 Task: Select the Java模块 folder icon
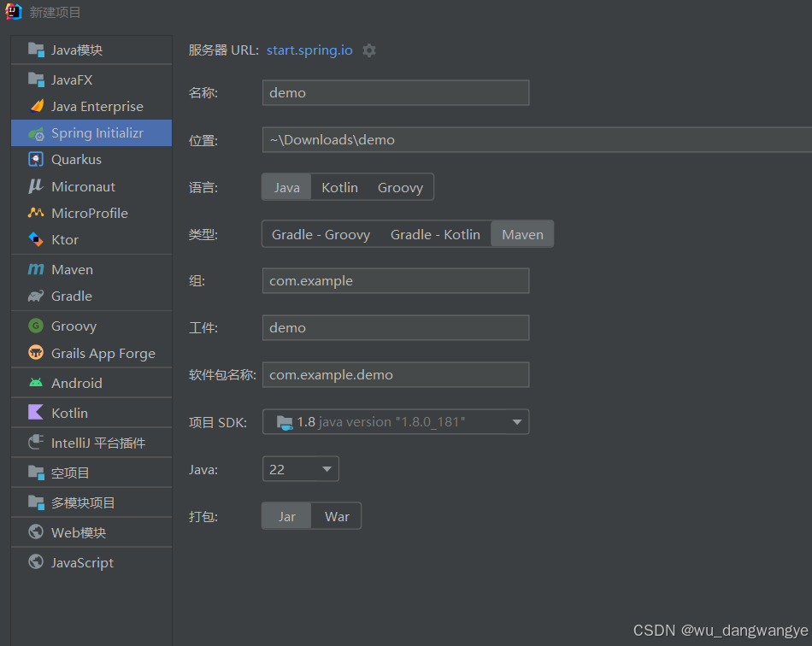[36, 50]
